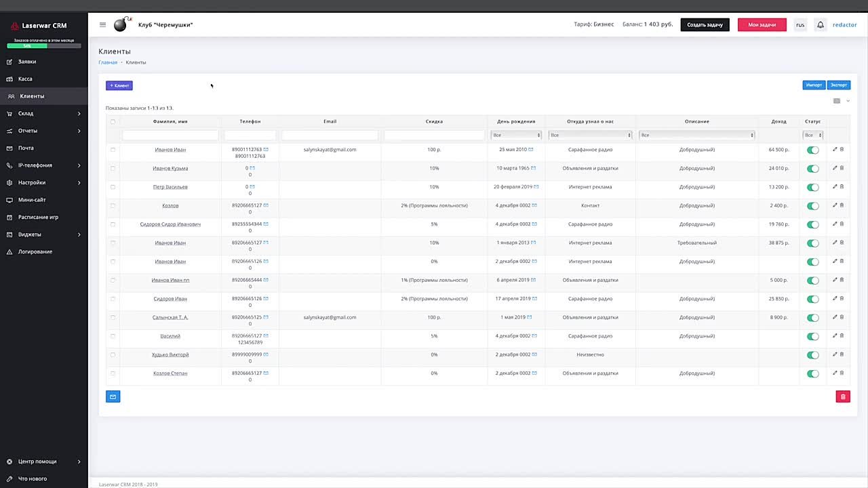Click the mail icon next to phone 89001112763
The width and height of the screenshot is (868, 488).
(266, 149)
